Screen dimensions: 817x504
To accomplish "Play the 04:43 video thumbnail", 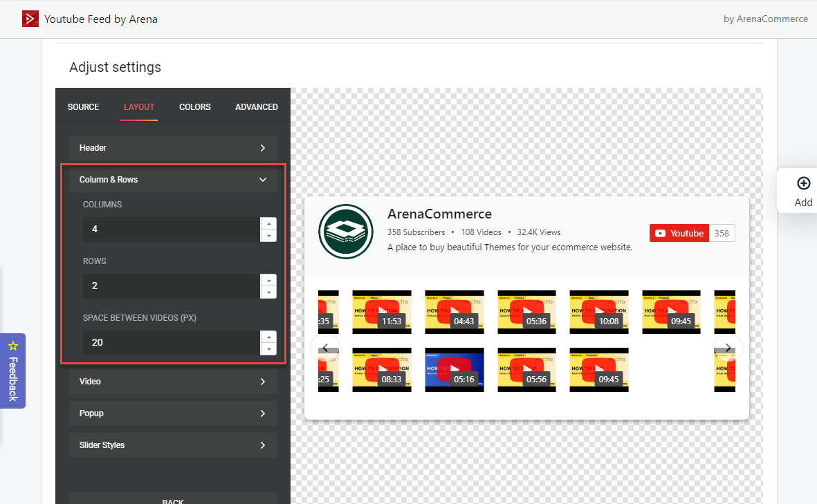I will click(x=455, y=312).
